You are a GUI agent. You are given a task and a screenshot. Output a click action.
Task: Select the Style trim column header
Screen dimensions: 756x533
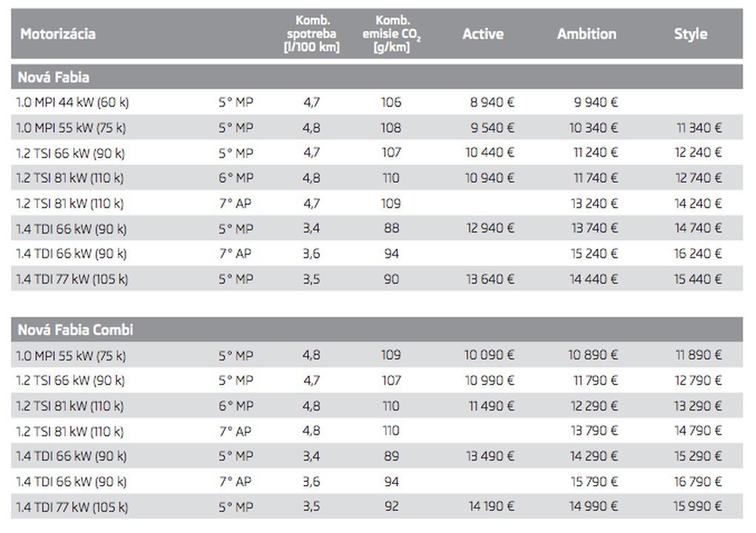[x=690, y=34]
